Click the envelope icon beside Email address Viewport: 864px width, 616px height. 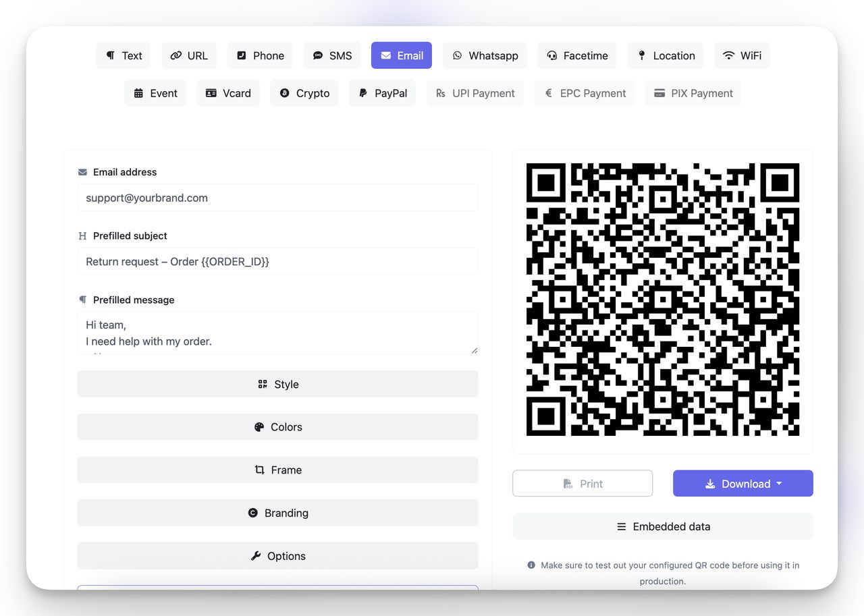pyautogui.click(x=82, y=172)
